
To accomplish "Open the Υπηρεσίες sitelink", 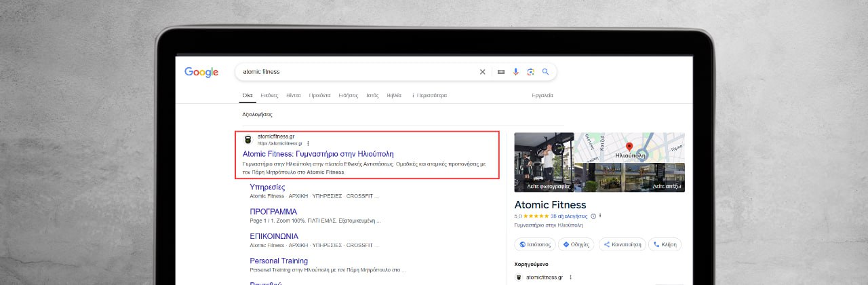I will (x=267, y=187).
